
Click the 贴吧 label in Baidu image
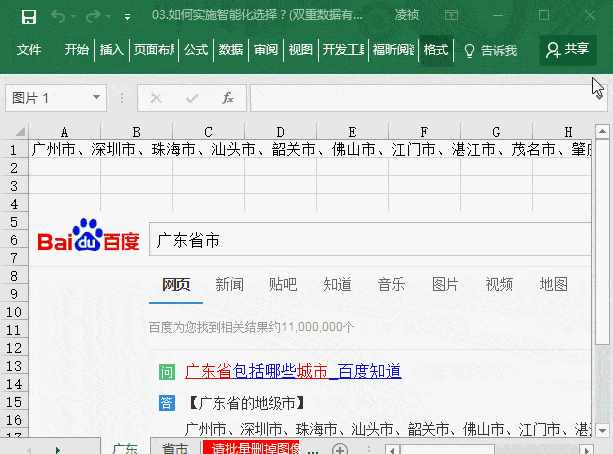pyautogui.click(x=283, y=285)
